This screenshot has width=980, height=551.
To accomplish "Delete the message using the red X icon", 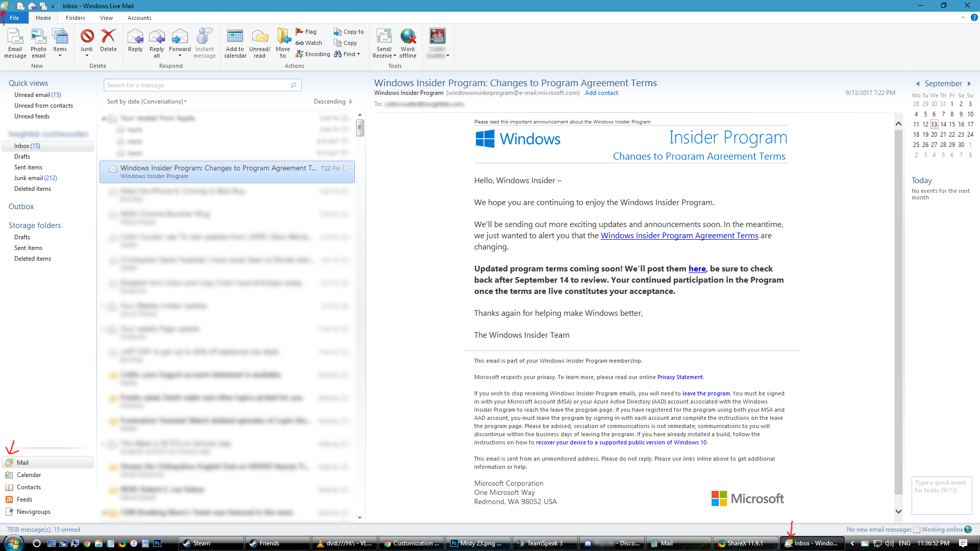I will tap(108, 37).
